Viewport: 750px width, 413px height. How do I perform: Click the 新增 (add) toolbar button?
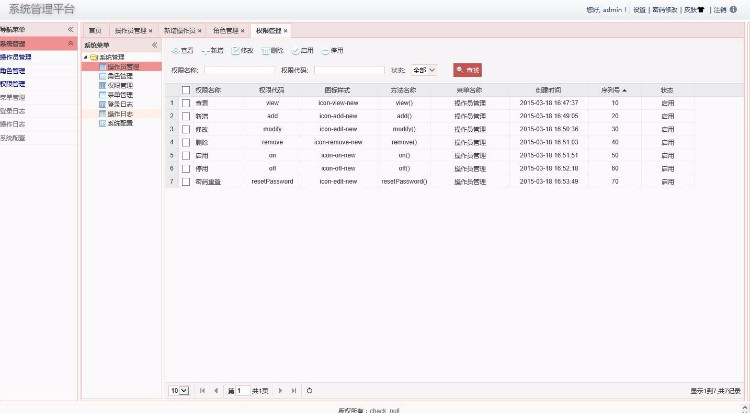coord(212,50)
